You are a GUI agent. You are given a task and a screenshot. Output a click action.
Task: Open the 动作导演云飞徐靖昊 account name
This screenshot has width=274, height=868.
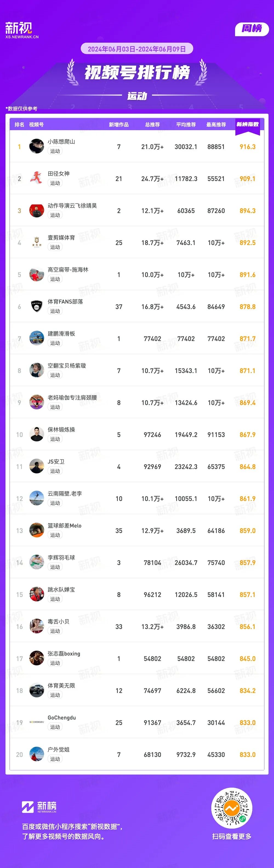(x=72, y=206)
